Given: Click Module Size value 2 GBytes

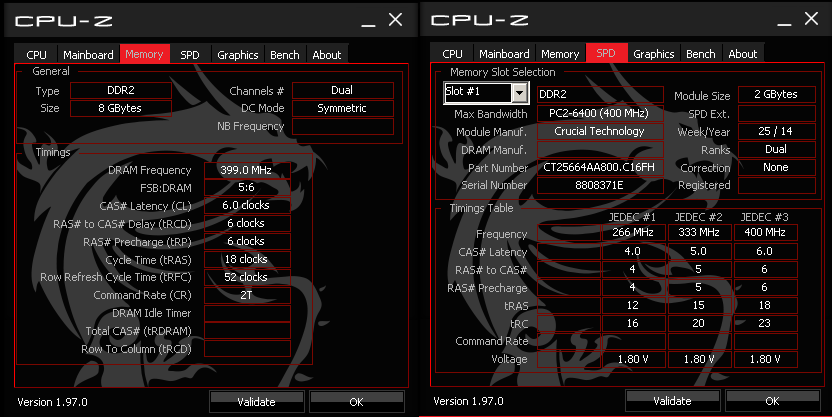Looking at the screenshot, I should pyautogui.click(x=777, y=94).
